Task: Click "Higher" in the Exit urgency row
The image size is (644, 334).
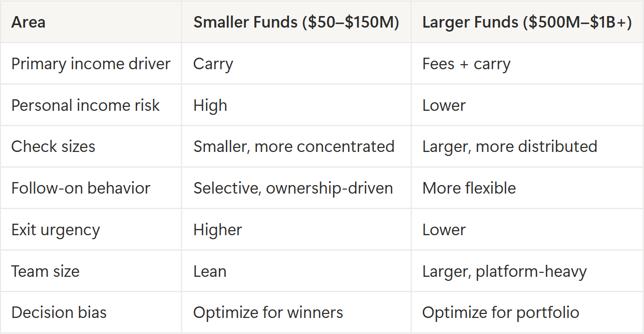Action: [x=217, y=230]
